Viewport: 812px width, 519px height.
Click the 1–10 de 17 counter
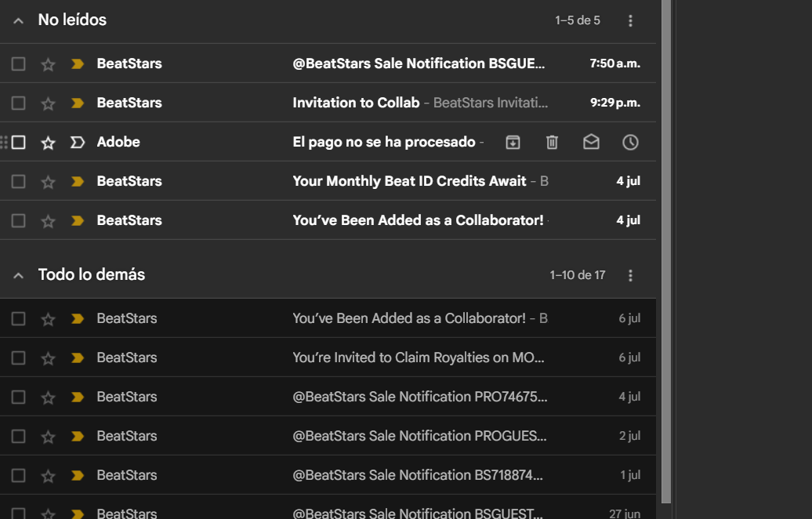point(578,275)
